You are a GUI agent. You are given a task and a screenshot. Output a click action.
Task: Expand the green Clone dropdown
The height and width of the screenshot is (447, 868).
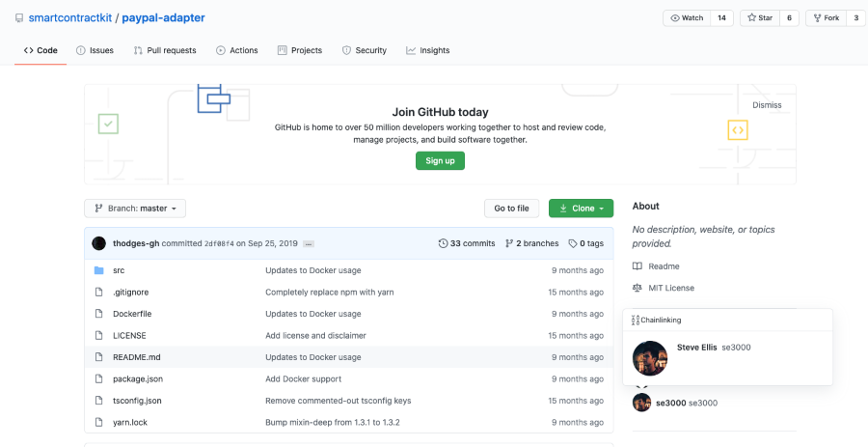pos(581,209)
